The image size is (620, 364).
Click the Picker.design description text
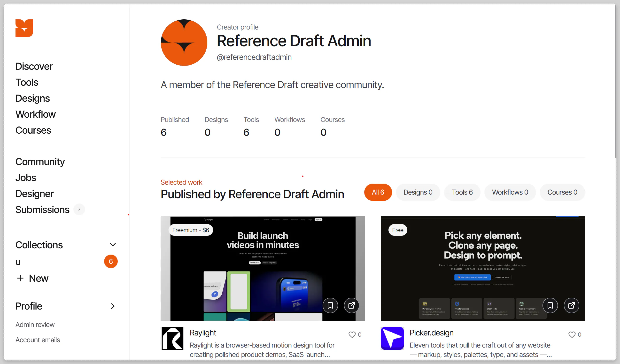480,350
